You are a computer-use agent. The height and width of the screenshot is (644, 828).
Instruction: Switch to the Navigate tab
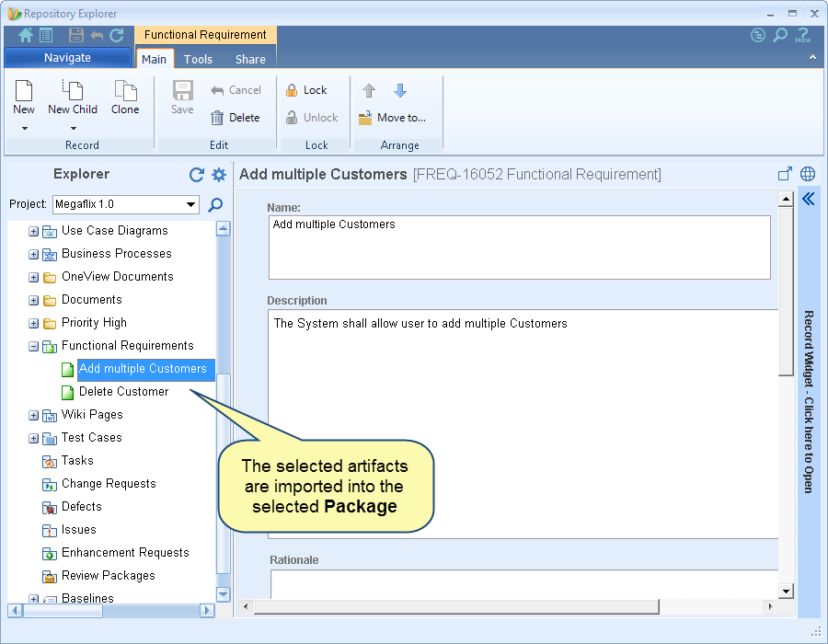[67, 58]
